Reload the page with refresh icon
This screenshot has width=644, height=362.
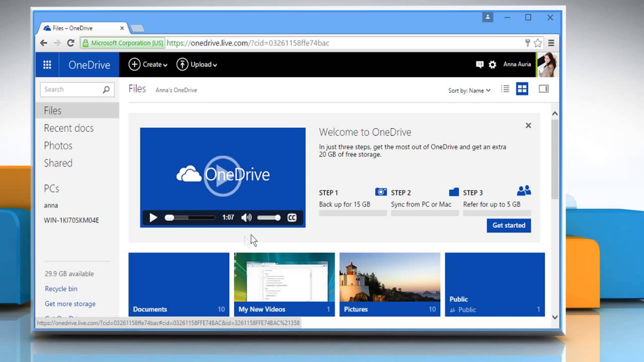tap(70, 43)
